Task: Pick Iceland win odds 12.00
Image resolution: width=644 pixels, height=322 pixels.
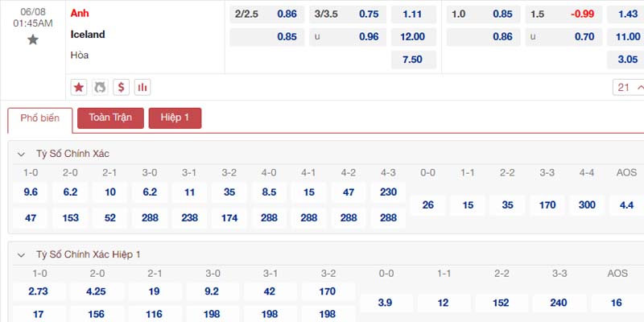Action: click(413, 37)
